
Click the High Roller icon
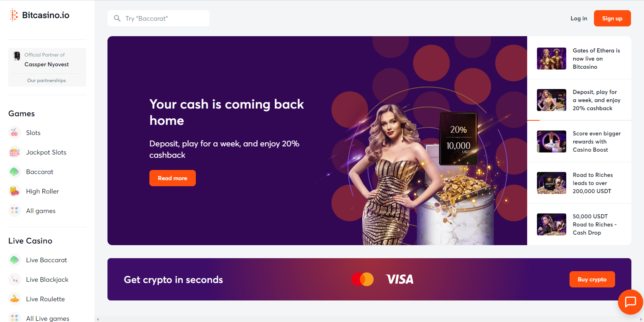(x=15, y=191)
